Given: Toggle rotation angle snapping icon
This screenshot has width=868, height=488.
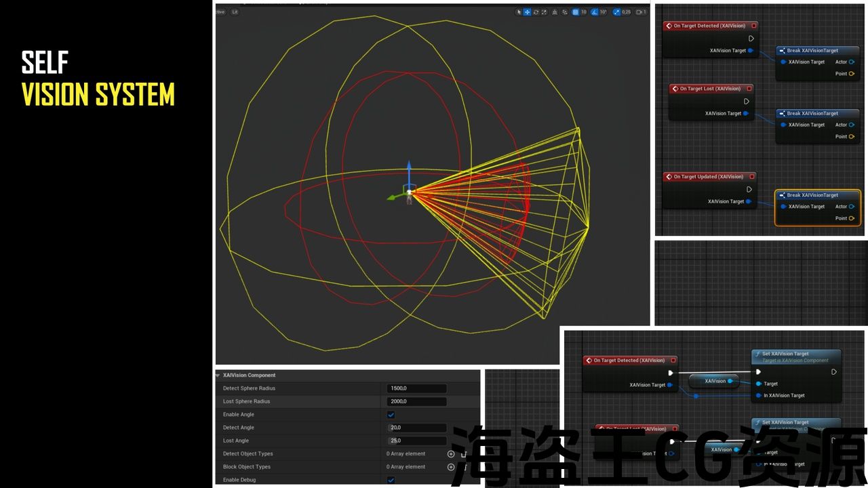Looking at the screenshot, I should click(x=595, y=12).
